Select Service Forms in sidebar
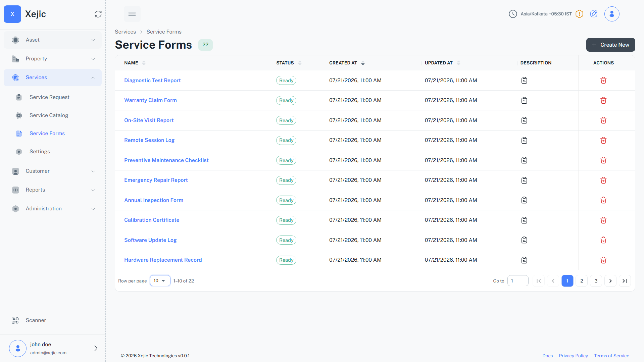 [x=47, y=134]
